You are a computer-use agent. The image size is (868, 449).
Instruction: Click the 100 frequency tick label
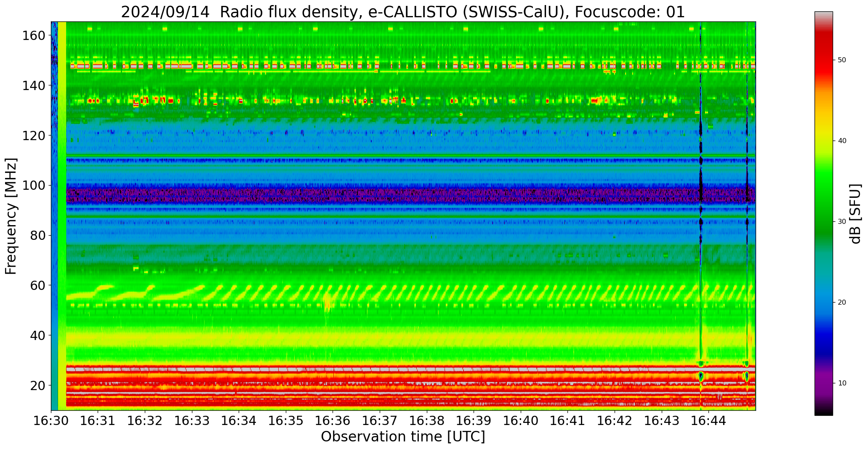coord(34,185)
